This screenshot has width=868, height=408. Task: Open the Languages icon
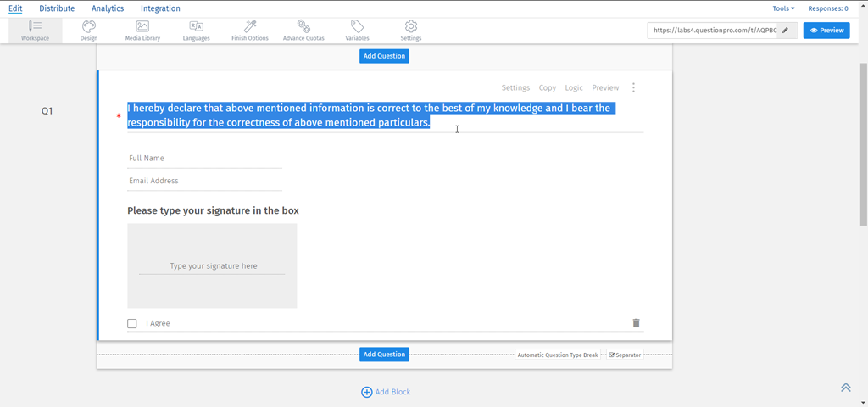coord(196,31)
